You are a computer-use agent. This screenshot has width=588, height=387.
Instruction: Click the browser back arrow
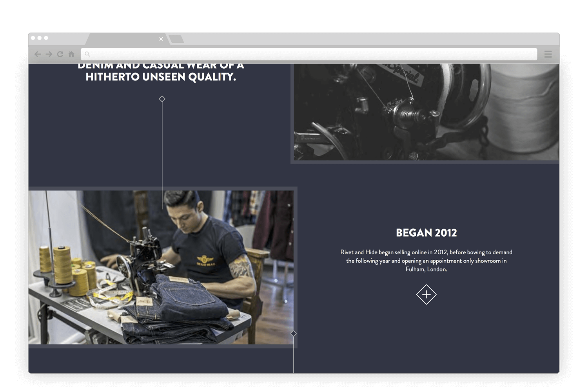38,54
